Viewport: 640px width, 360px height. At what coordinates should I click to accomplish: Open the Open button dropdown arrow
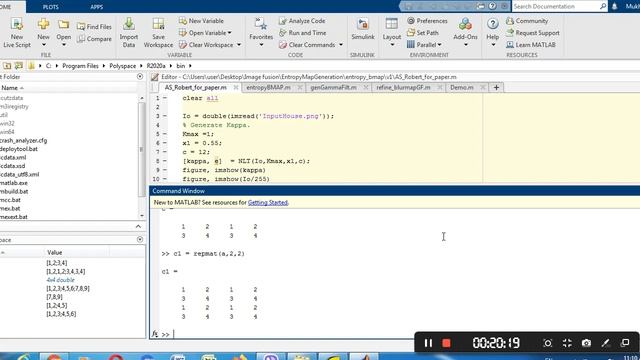63,45
